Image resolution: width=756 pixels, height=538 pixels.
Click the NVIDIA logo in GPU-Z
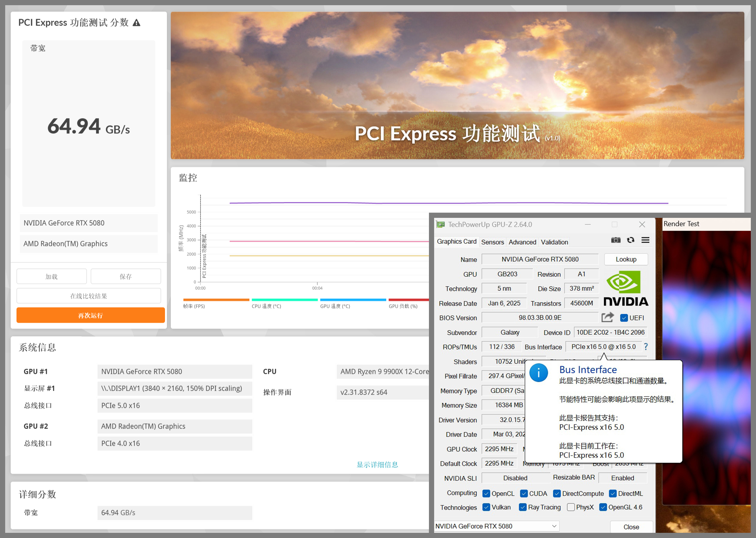coord(625,288)
